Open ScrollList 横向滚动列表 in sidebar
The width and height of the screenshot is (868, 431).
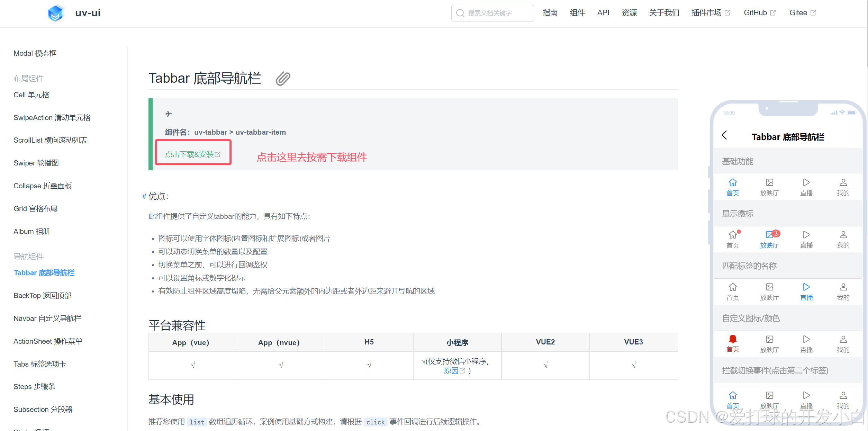[x=50, y=140]
